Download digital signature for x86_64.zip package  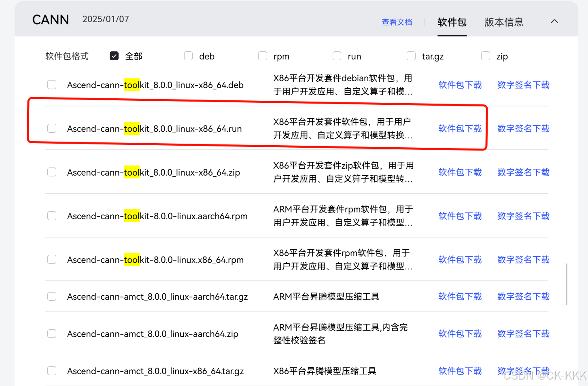(x=523, y=172)
